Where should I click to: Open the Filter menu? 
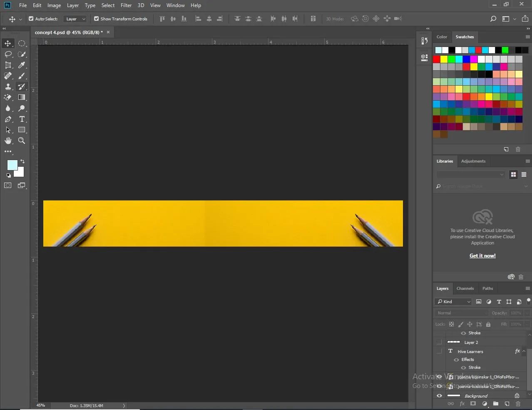[x=126, y=5]
